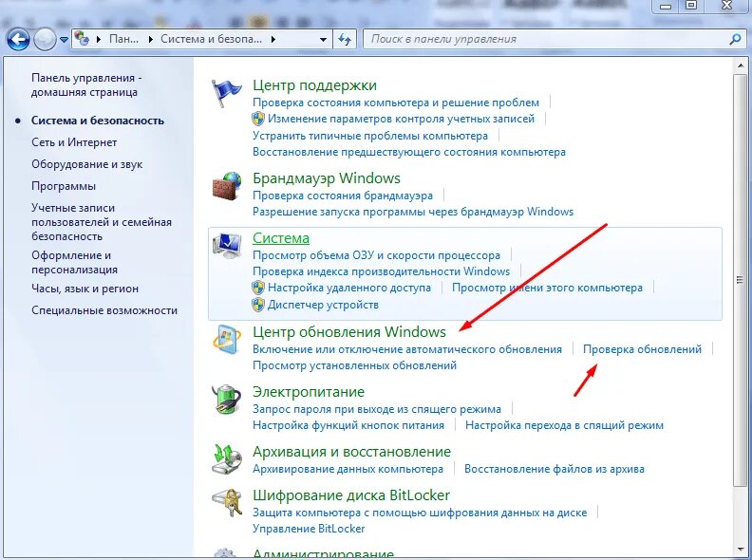
Task: Open 'Программы' in the sidebar
Action: (64, 186)
